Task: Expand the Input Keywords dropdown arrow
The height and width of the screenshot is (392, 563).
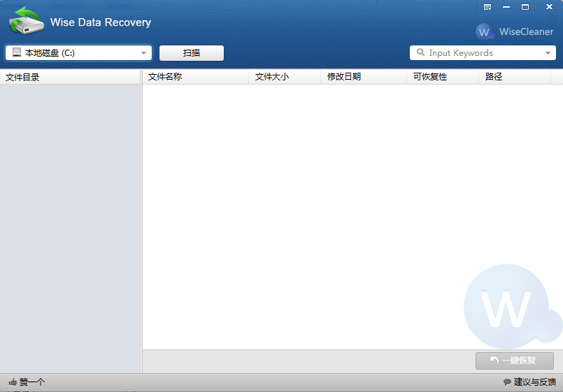Action: click(548, 53)
